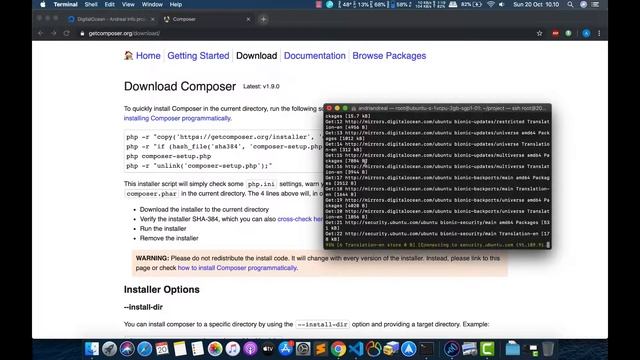640x360 pixels.
Task: Open the Apple menu
Action: [43, 4]
